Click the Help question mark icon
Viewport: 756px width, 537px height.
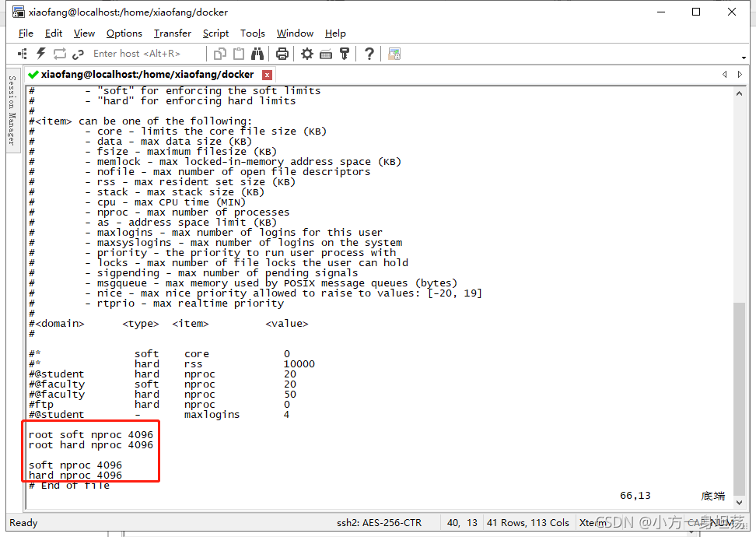tap(369, 54)
